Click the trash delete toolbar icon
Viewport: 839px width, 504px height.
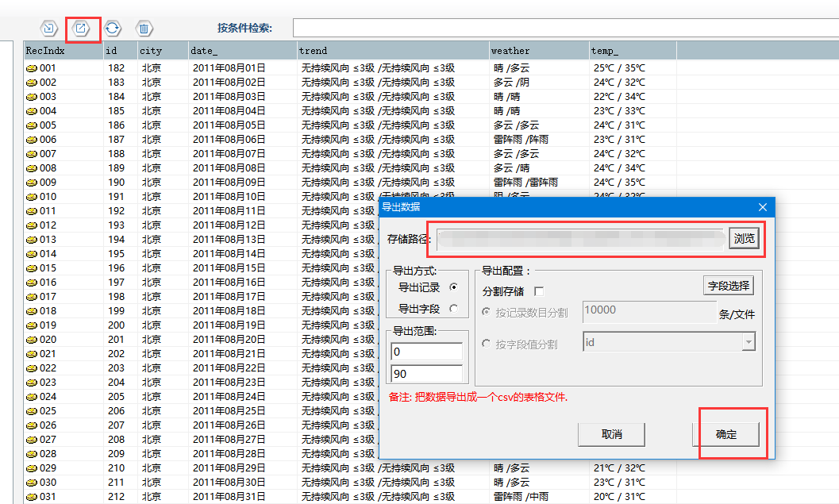(x=144, y=29)
